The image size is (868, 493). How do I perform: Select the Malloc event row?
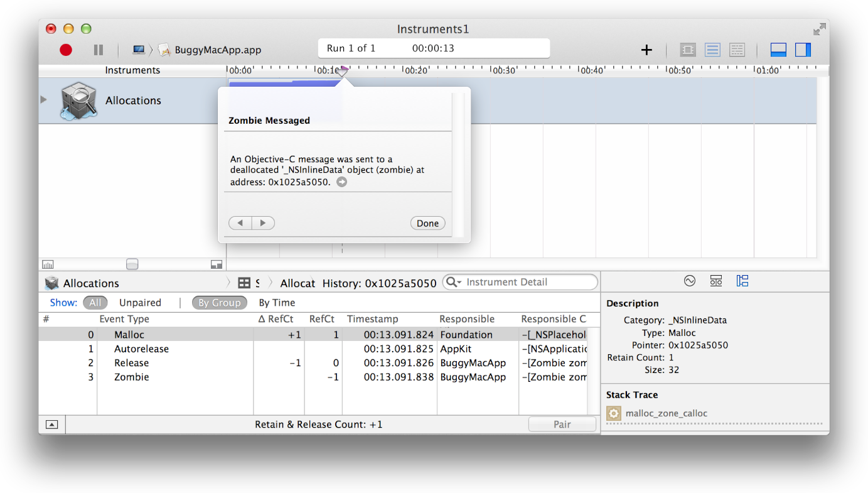tap(313, 335)
